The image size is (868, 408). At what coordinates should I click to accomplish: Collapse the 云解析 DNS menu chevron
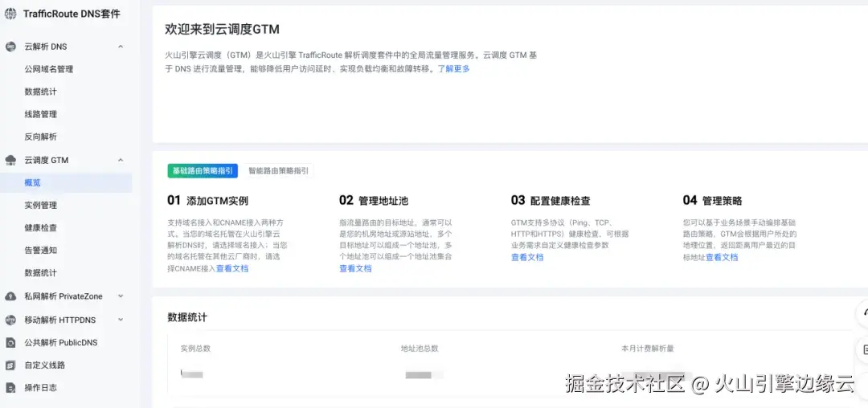[x=121, y=47]
